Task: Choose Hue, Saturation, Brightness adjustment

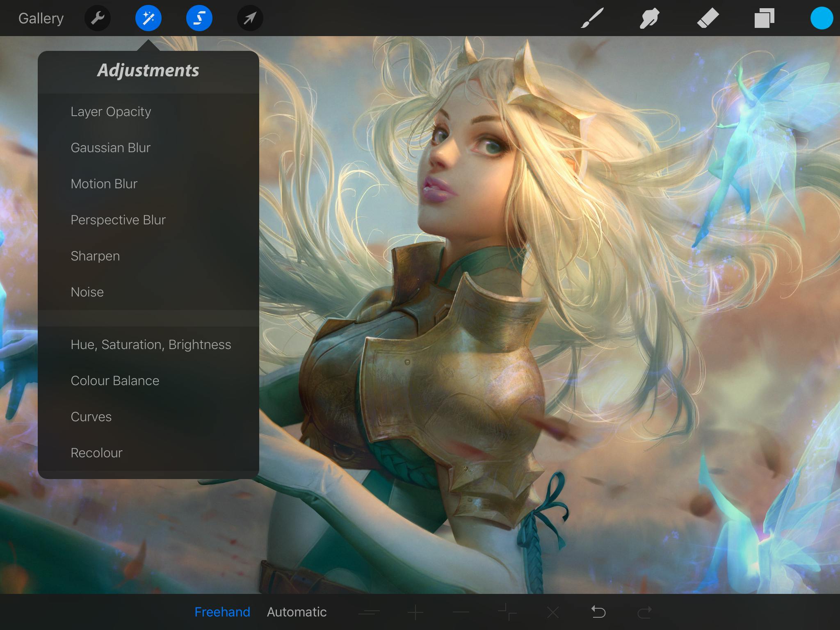Action: [x=151, y=345]
